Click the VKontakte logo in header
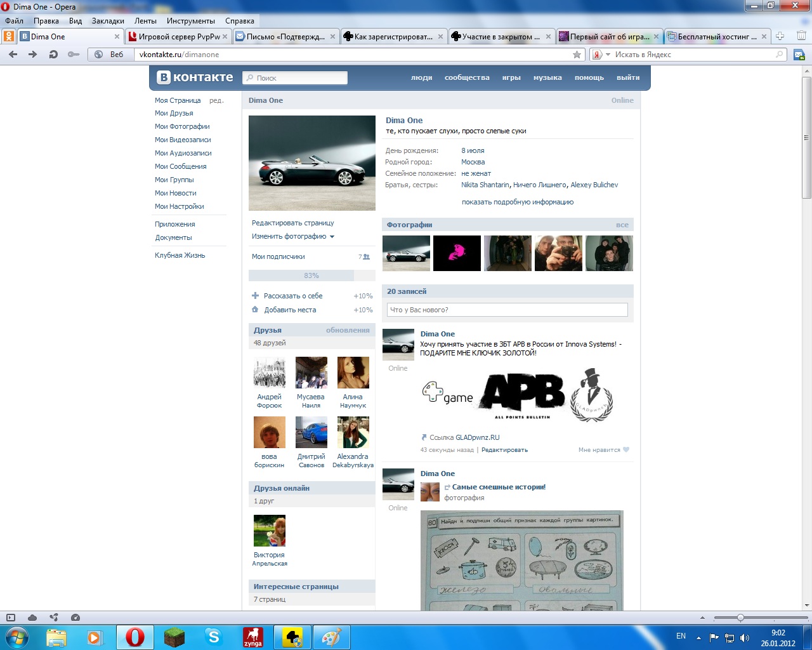The height and width of the screenshot is (650, 812). [195, 77]
